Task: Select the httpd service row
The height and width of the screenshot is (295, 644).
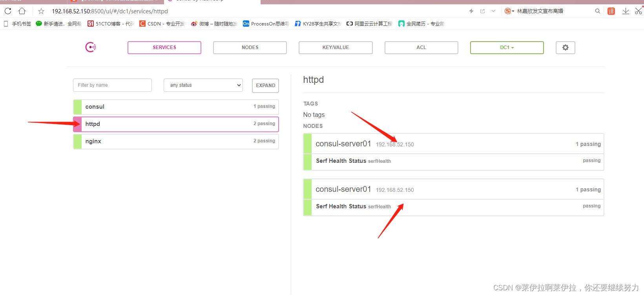Action: (x=176, y=124)
